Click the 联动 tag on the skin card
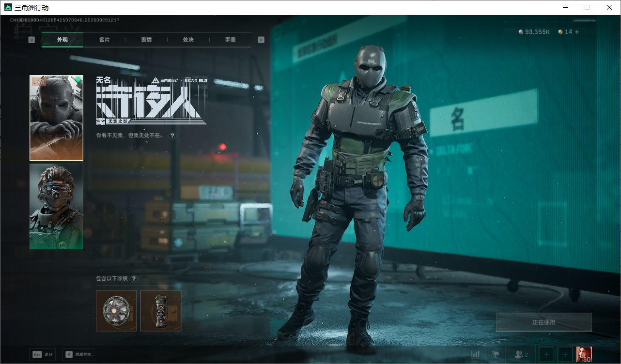The height and width of the screenshot is (364, 621). [38, 81]
